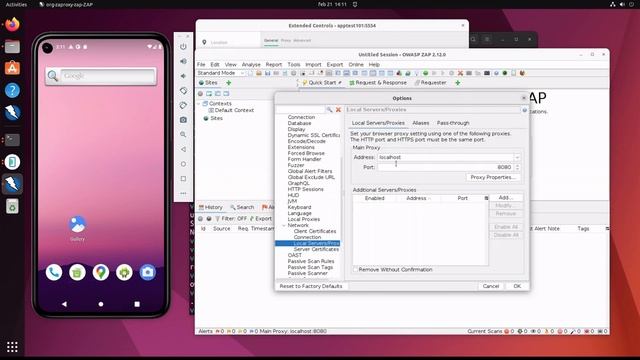Image resolution: width=640 pixels, height=360 pixels.
Task: Click the Proxy Properties button
Action: [493, 178]
